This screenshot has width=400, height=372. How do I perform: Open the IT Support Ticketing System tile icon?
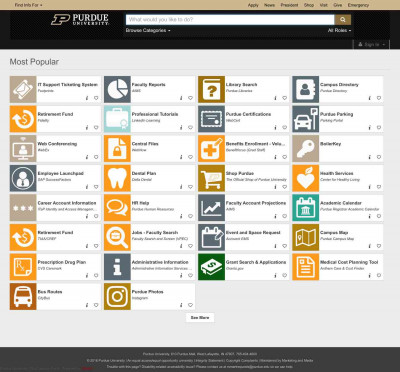23,89
